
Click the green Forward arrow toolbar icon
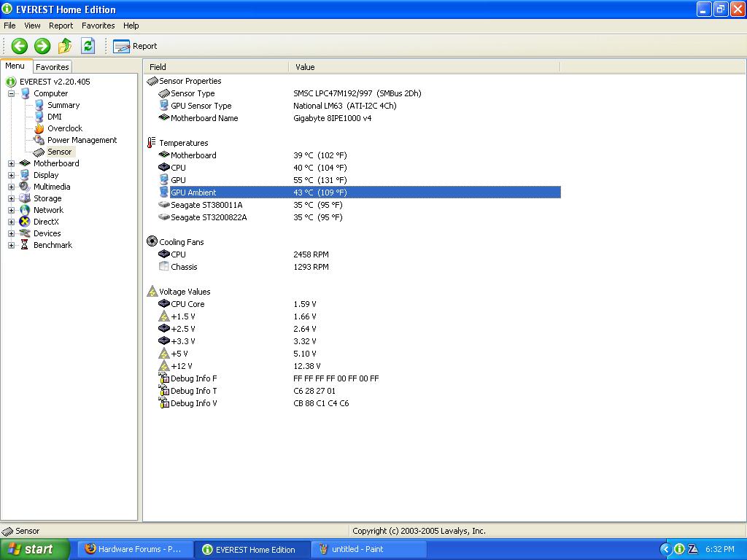(42, 46)
